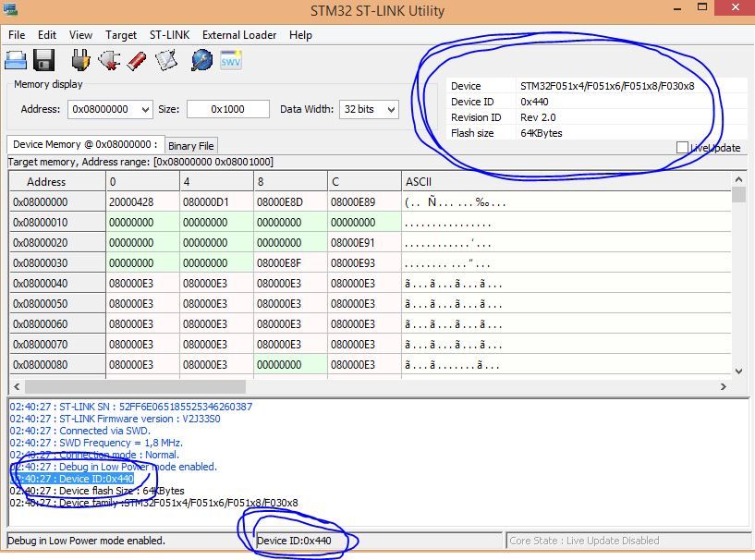Click horizontal scrollbar left arrow
Viewport: 755px width, 560px height.
coord(17,386)
